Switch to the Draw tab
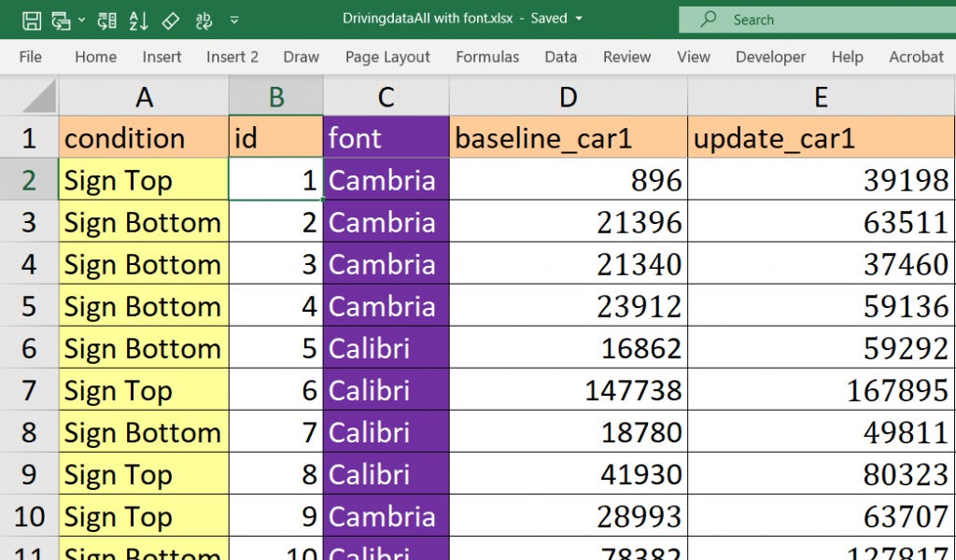 (x=302, y=57)
